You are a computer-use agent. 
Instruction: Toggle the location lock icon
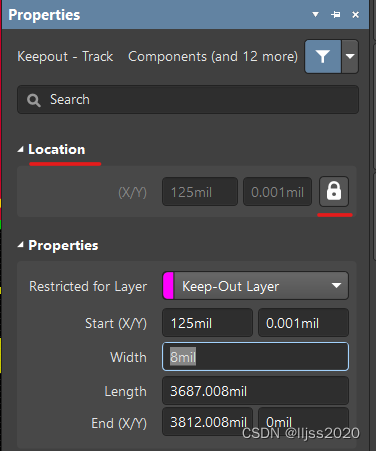pos(334,191)
